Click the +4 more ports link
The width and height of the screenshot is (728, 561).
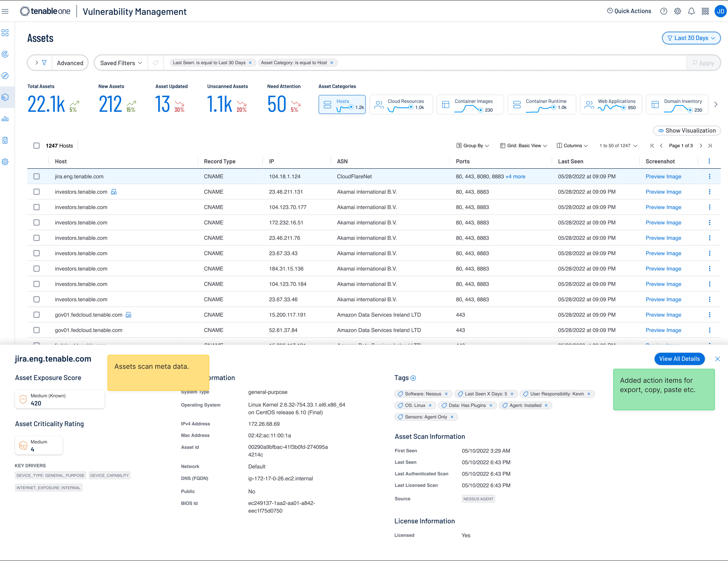pos(515,176)
